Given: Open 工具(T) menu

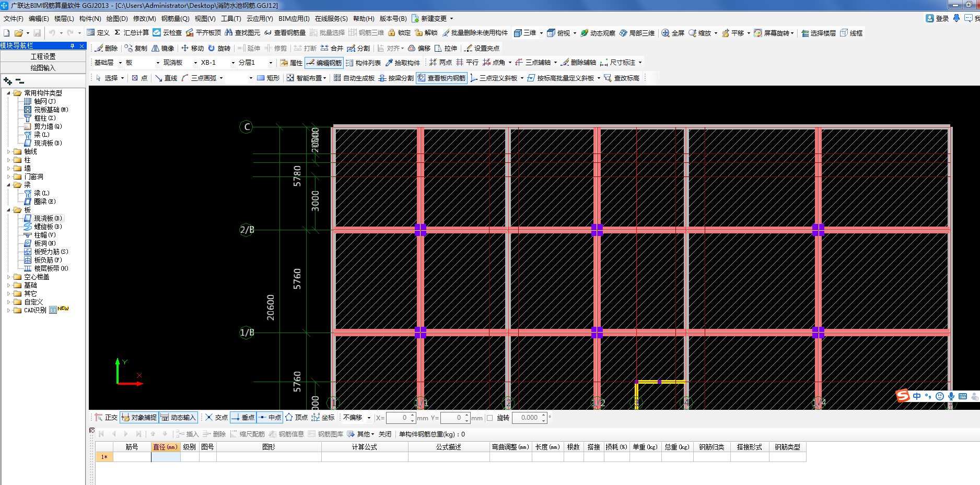Looking at the screenshot, I should 231,18.
